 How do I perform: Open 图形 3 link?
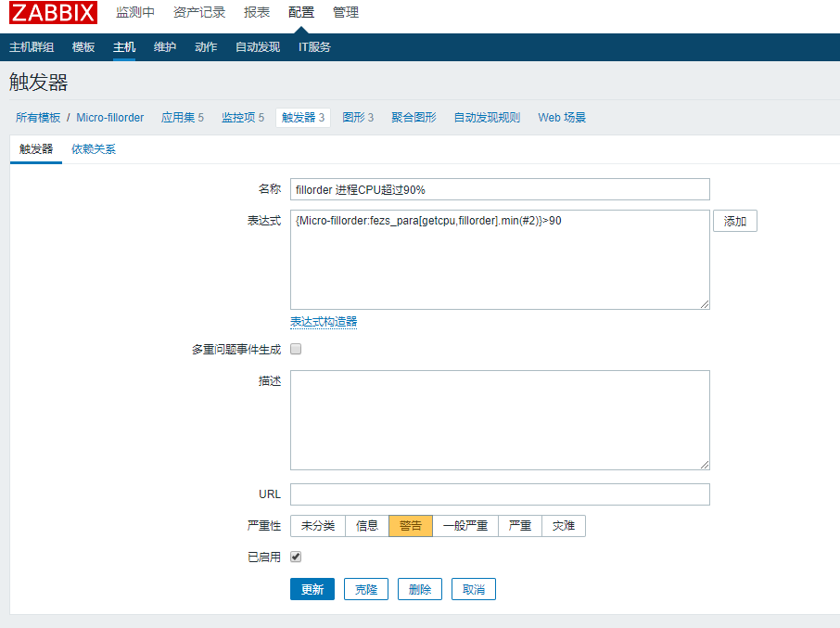[358, 118]
